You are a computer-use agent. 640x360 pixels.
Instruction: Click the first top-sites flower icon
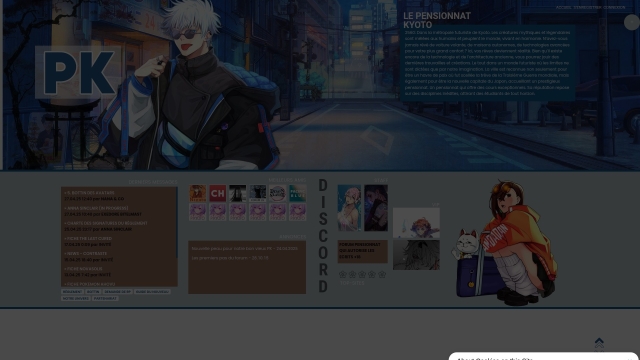click(x=343, y=274)
